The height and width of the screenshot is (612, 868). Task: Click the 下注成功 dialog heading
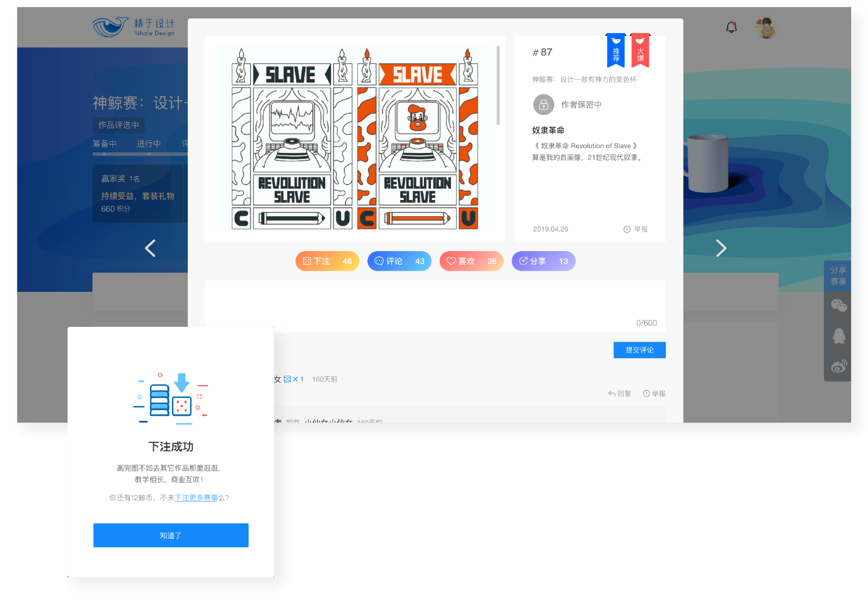point(171,447)
